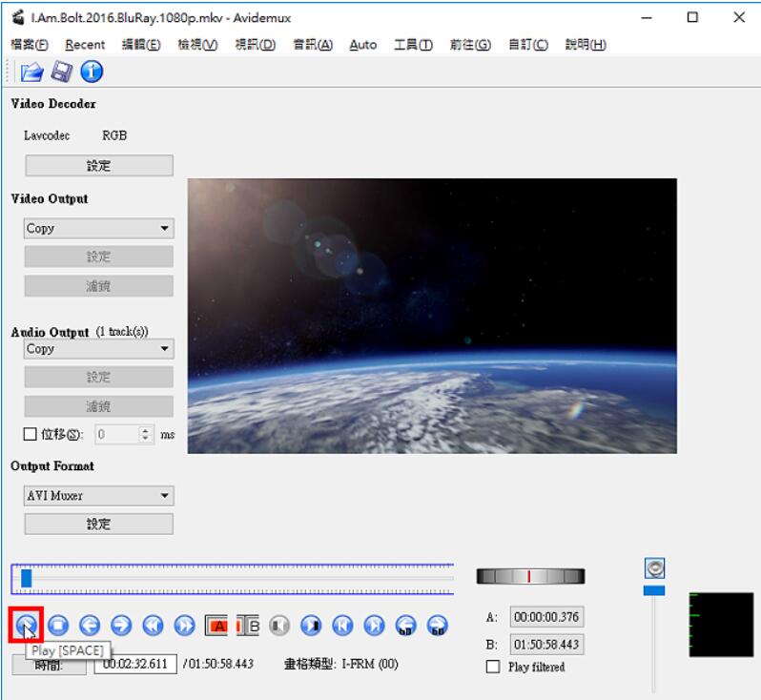
Task: Open the 檔案(F) menu
Action: (x=30, y=45)
